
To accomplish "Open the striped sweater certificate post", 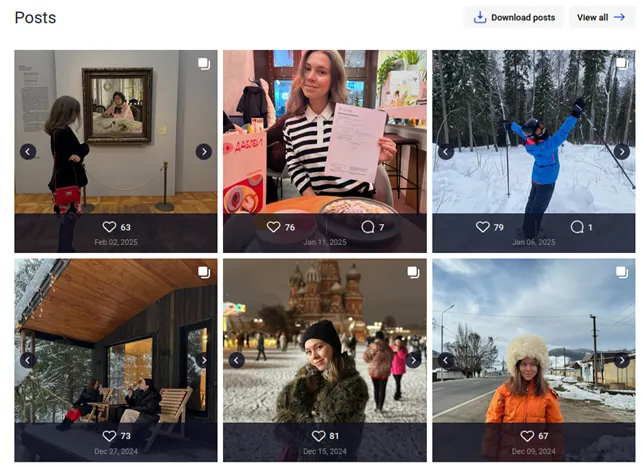I will pos(324,130).
